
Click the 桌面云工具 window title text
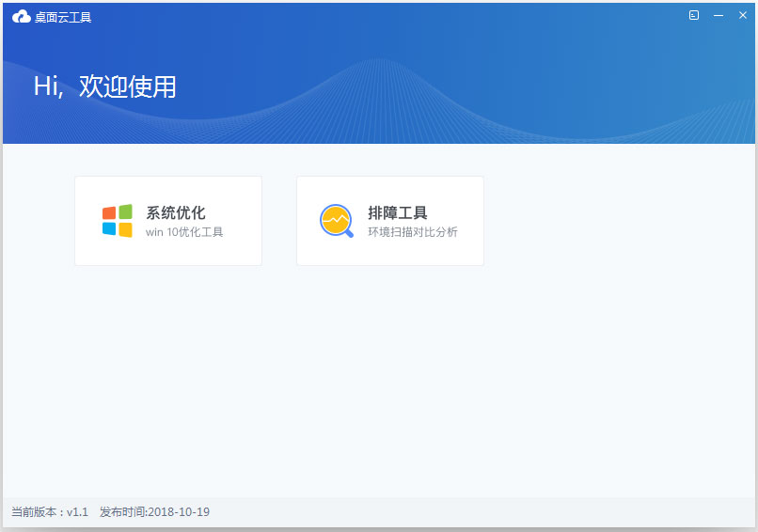[63, 17]
